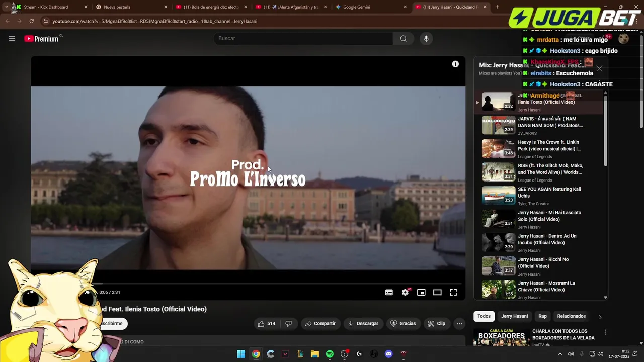Click the Descargar download button
This screenshot has width=644, height=362.
coord(363,324)
